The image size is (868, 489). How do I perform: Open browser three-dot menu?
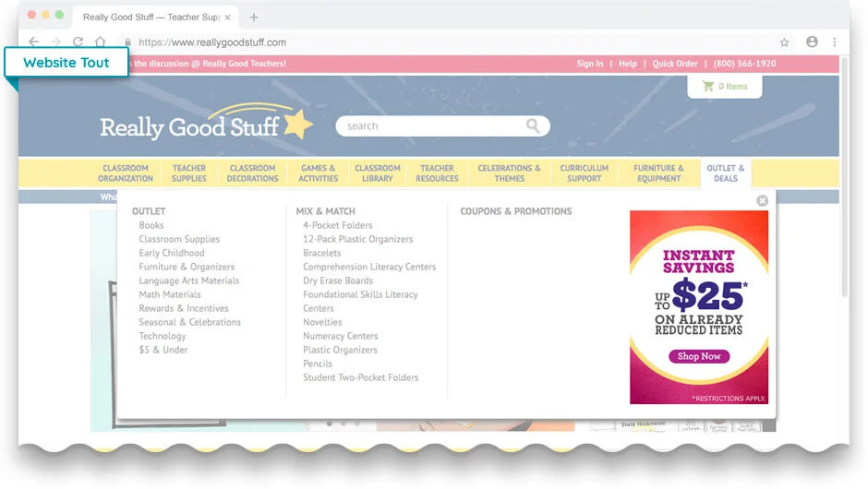pyautogui.click(x=834, y=42)
